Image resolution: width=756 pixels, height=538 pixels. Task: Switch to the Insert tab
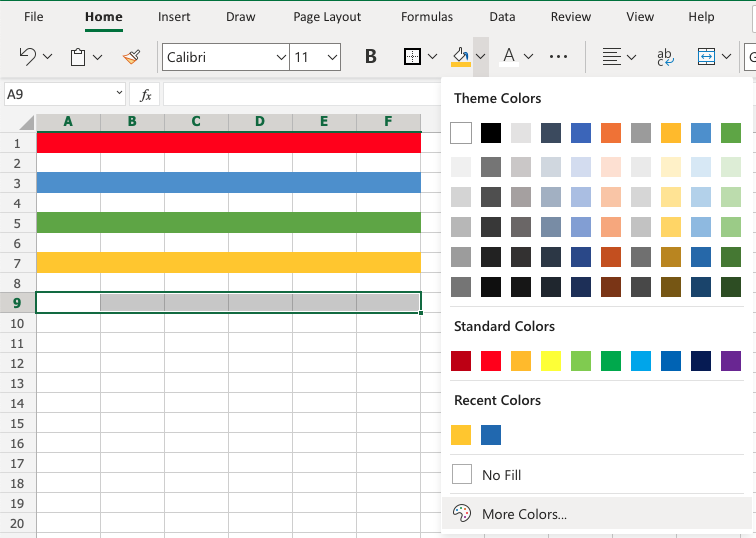[x=174, y=17]
